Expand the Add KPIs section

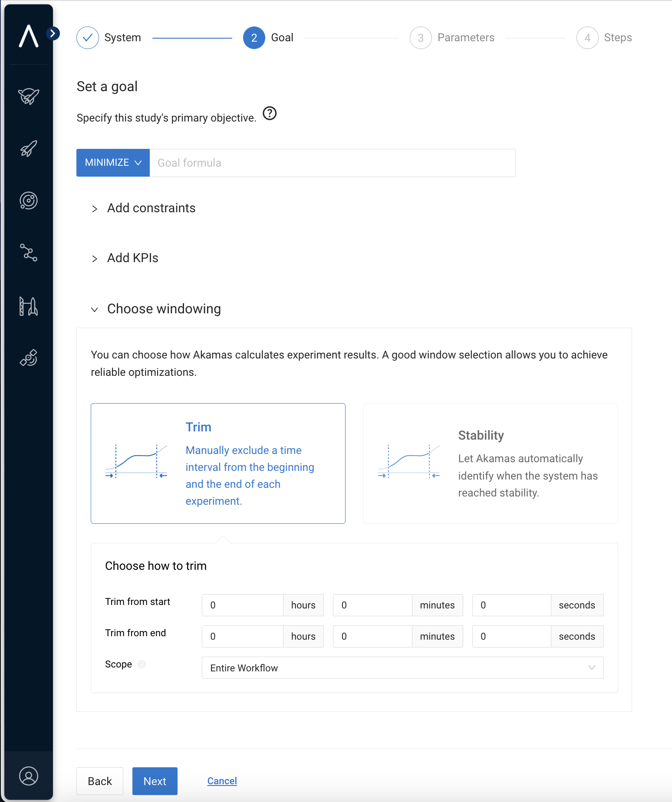pos(132,258)
